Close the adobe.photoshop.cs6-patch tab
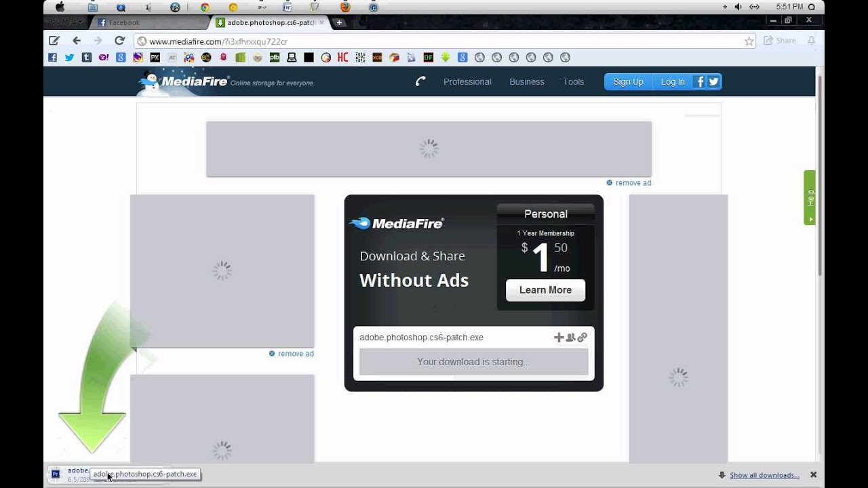Screen dimensions: 868x488 [x=322, y=22]
